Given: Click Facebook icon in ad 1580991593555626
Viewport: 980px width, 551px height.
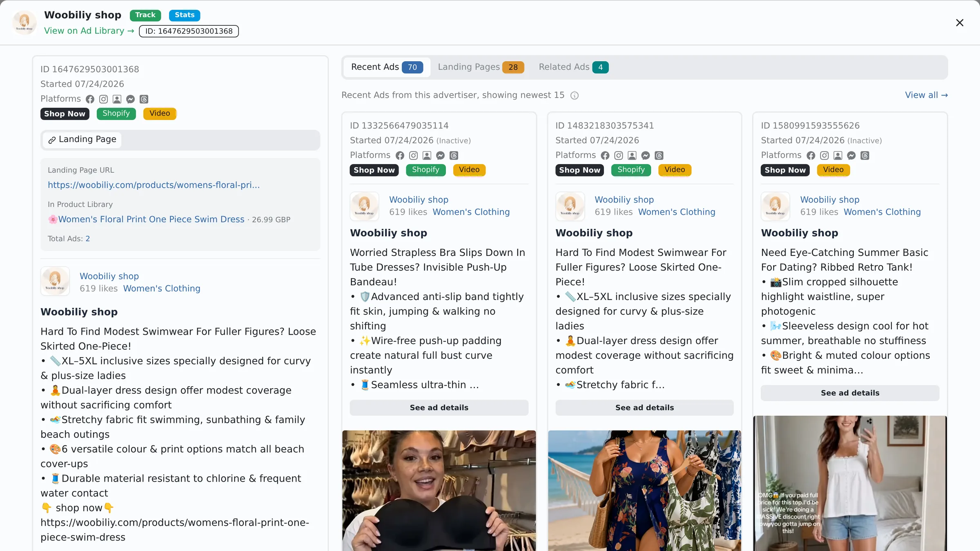Looking at the screenshot, I should pyautogui.click(x=811, y=156).
